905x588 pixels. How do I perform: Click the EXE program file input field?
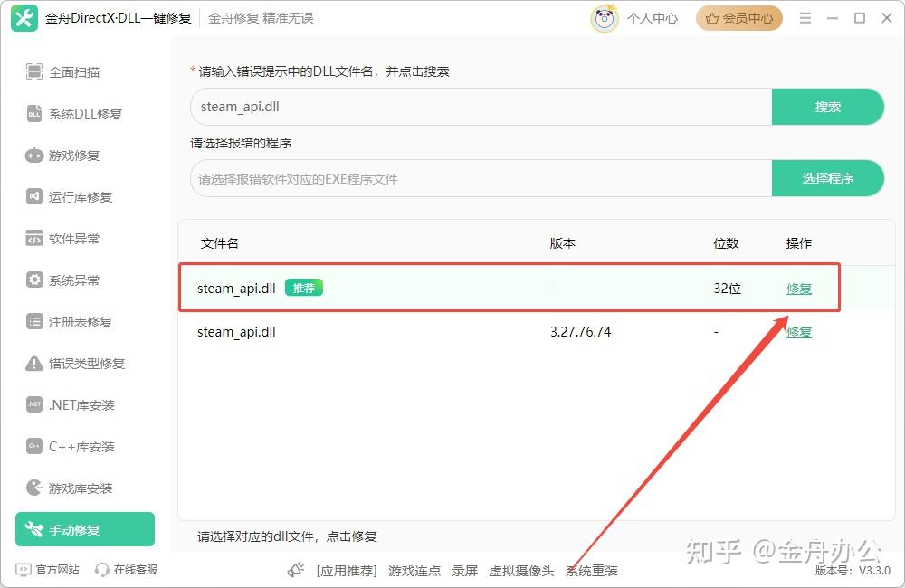(x=481, y=178)
